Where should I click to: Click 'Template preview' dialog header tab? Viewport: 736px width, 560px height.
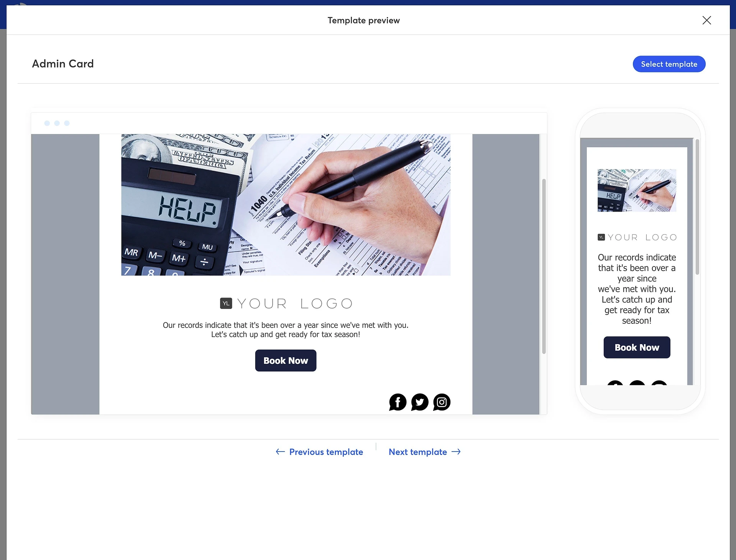(x=363, y=20)
